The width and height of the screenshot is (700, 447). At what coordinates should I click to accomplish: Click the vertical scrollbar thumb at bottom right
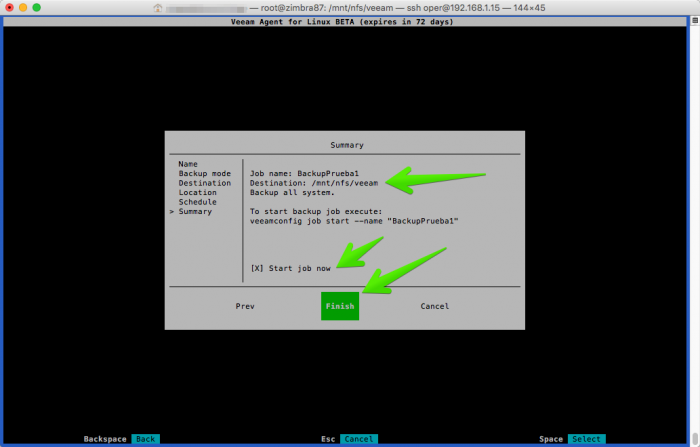[x=695, y=438]
